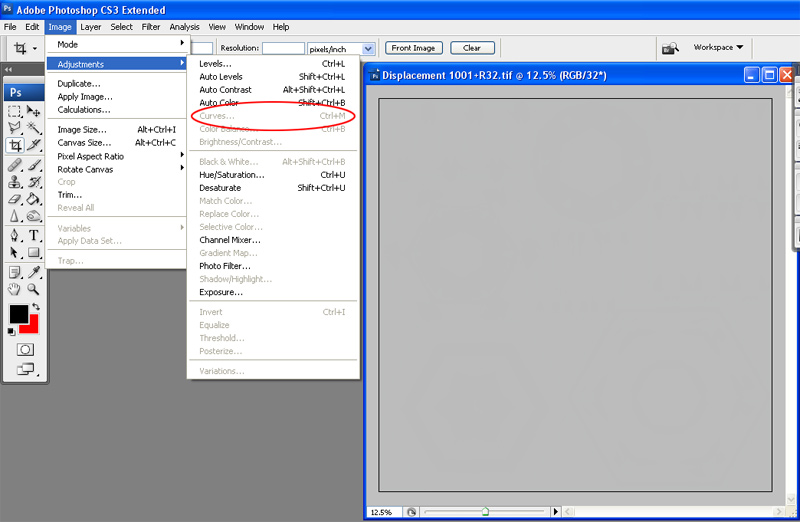This screenshot has height=522, width=800.
Task: Expand the Mode submenu
Action: [117, 44]
